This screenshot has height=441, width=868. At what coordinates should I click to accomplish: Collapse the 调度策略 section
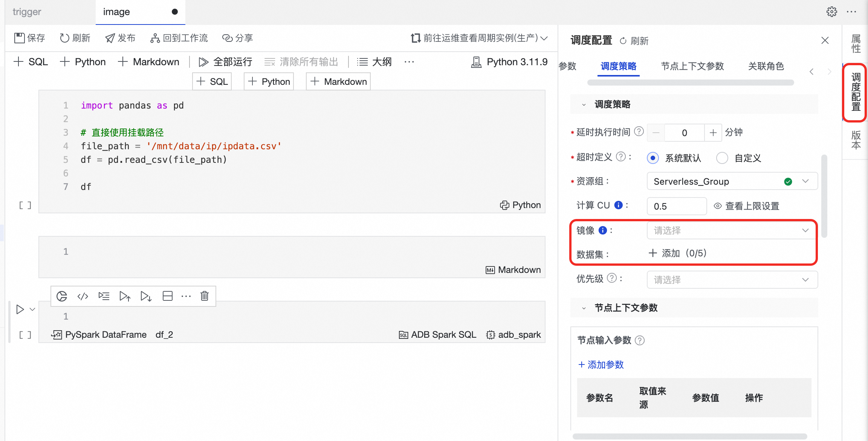tap(584, 105)
